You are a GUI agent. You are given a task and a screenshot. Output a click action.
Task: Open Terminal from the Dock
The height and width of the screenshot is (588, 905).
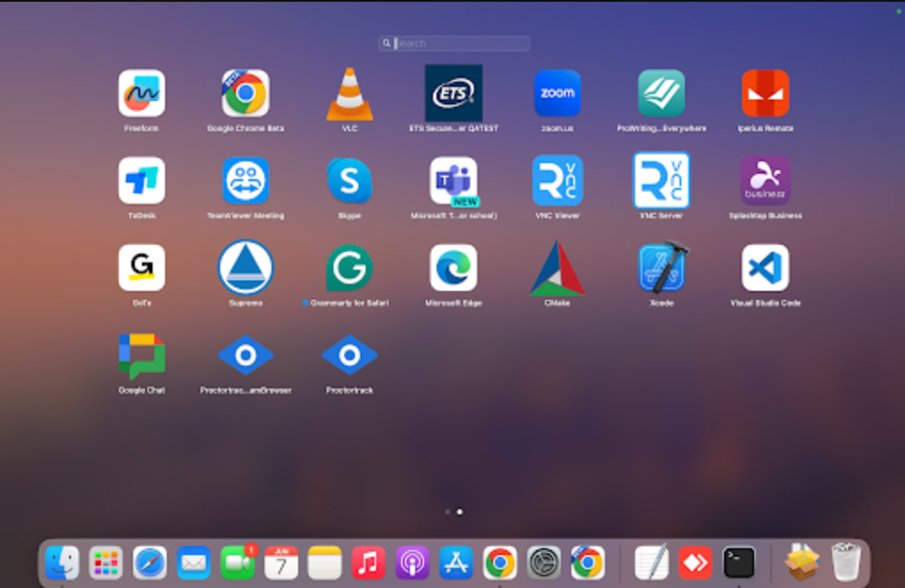point(739,562)
